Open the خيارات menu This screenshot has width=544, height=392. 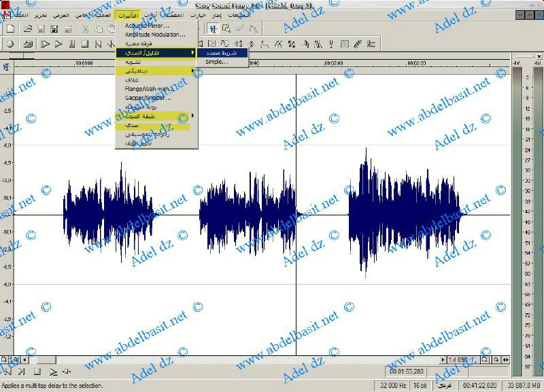(198, 16)
